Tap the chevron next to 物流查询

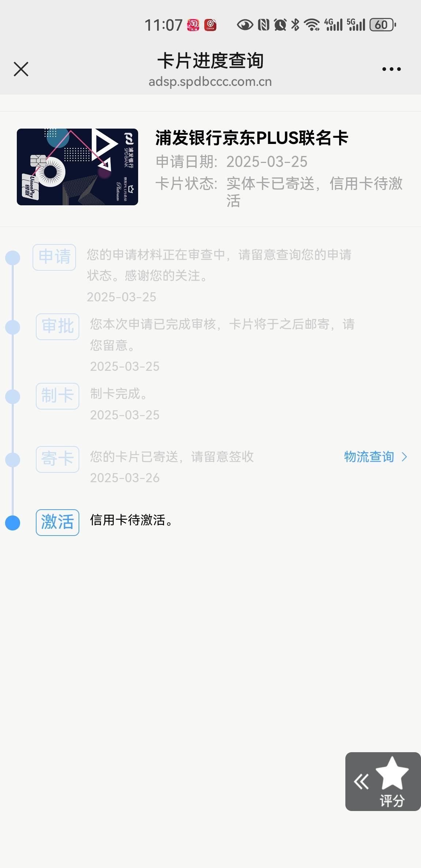tap(404, 457)
